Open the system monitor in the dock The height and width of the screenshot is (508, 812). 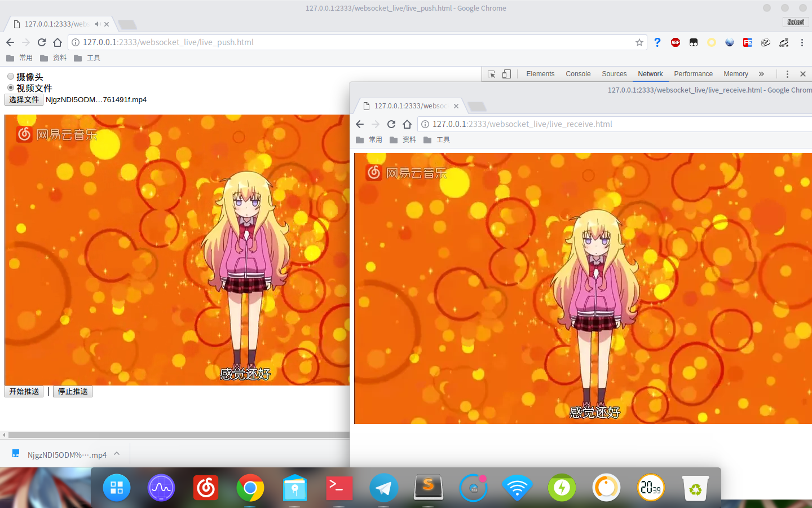161,488
